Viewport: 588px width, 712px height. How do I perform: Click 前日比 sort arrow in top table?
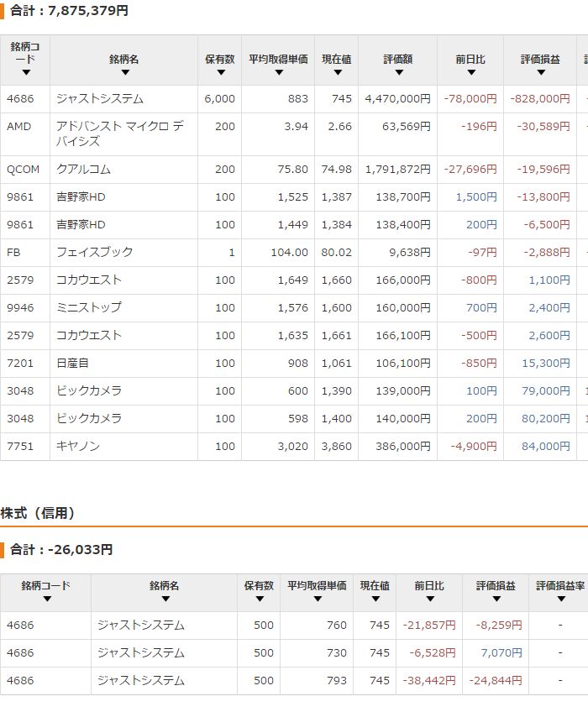point(470,73)
